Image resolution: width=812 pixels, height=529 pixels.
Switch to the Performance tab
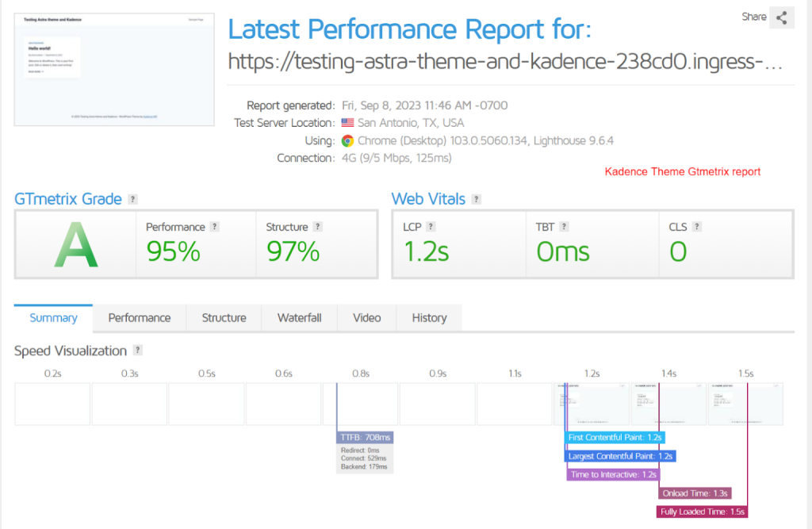pyautogui.click(x=139, y=317)
